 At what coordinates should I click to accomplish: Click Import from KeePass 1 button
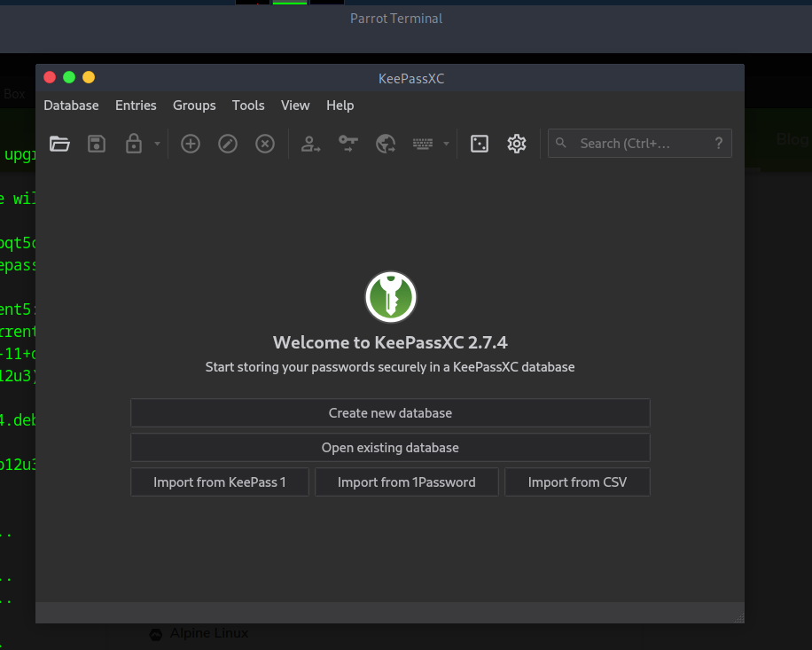pyautogui.click(x=220, y=482)
